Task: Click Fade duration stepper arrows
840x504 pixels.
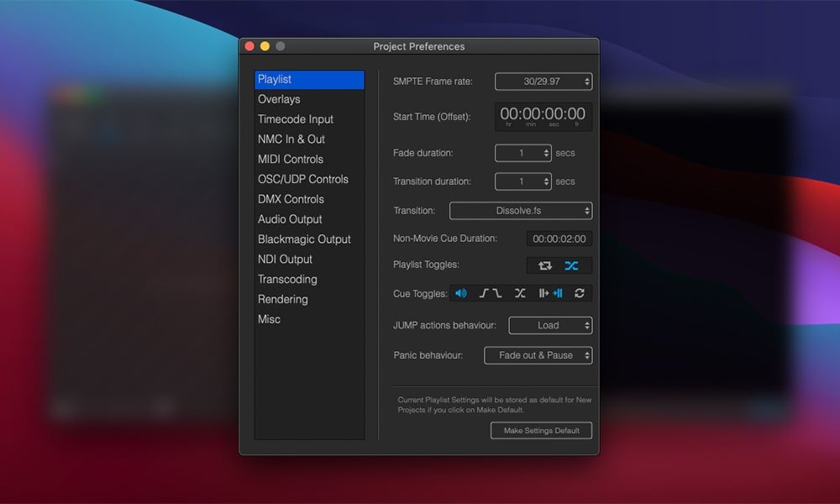Action: [547, 153]
